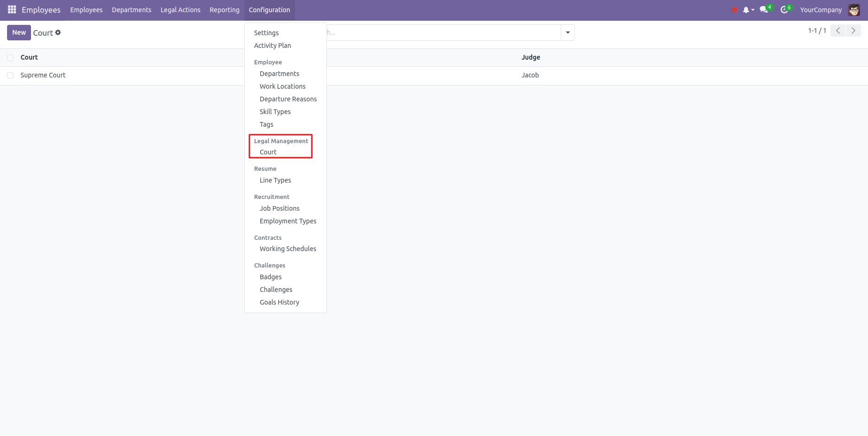The height and width of the screenshot is (436, 868).
Task: Switch company via YourCompany
Action: (821, 10)
